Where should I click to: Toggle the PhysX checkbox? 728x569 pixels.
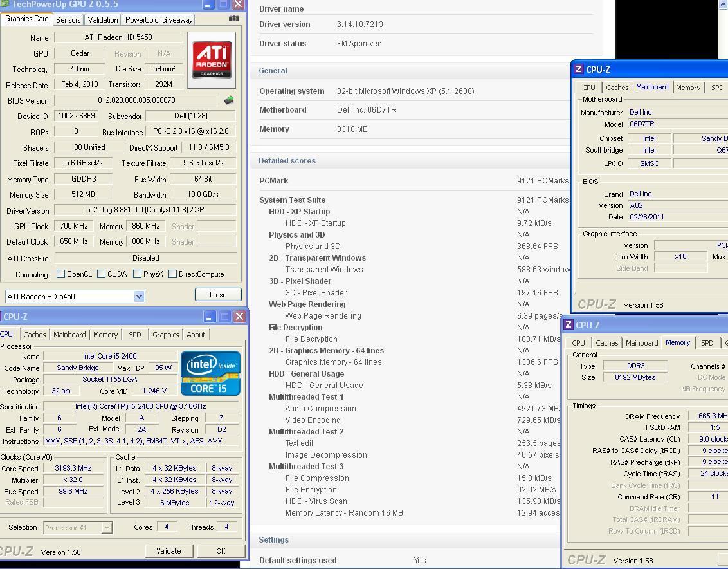pos(137,274)
